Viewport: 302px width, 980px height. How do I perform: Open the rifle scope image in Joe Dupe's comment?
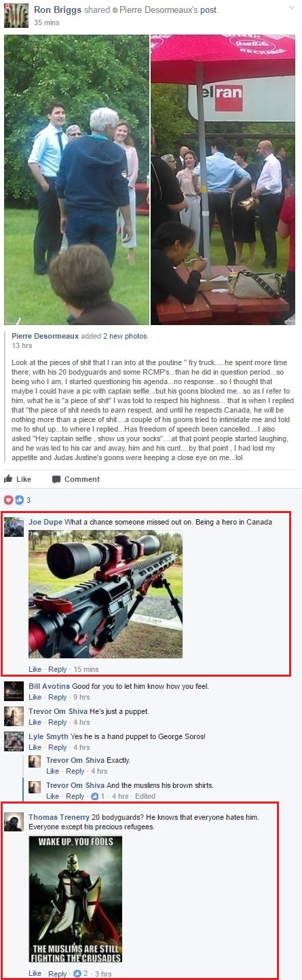105,595
